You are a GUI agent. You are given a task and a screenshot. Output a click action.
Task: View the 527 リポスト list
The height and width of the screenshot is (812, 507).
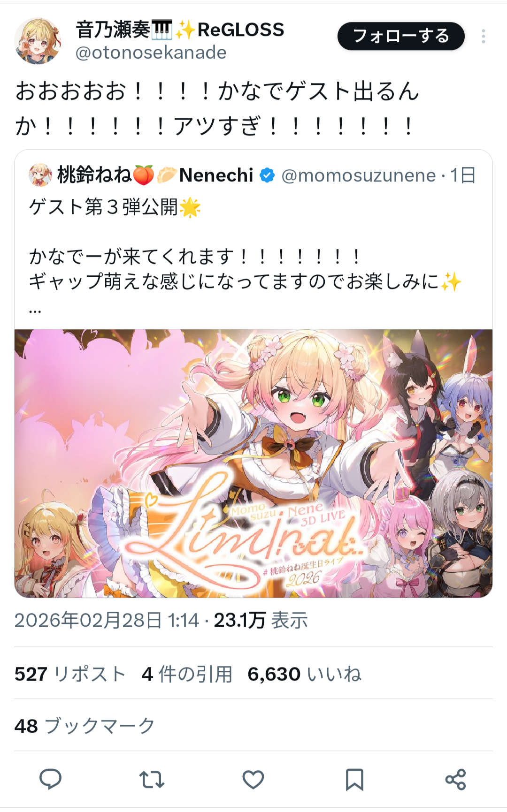(x=70, y=674)
